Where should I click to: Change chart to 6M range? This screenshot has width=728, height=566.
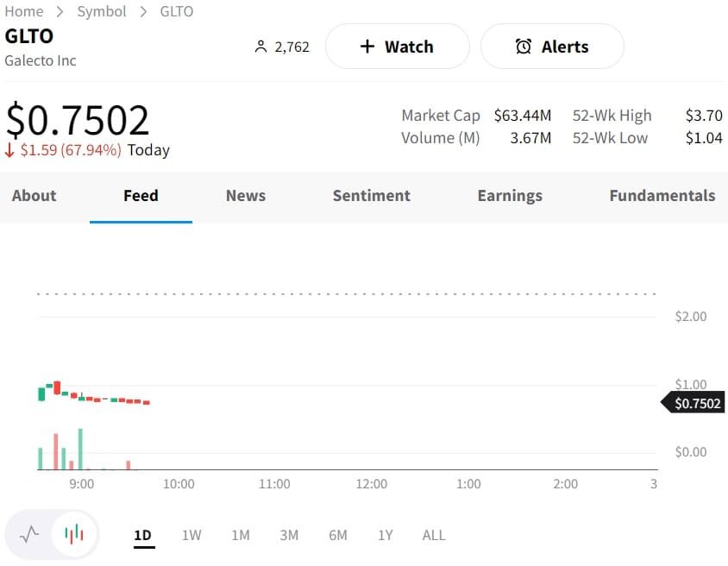pyautogui.click(x=337, y=535)
